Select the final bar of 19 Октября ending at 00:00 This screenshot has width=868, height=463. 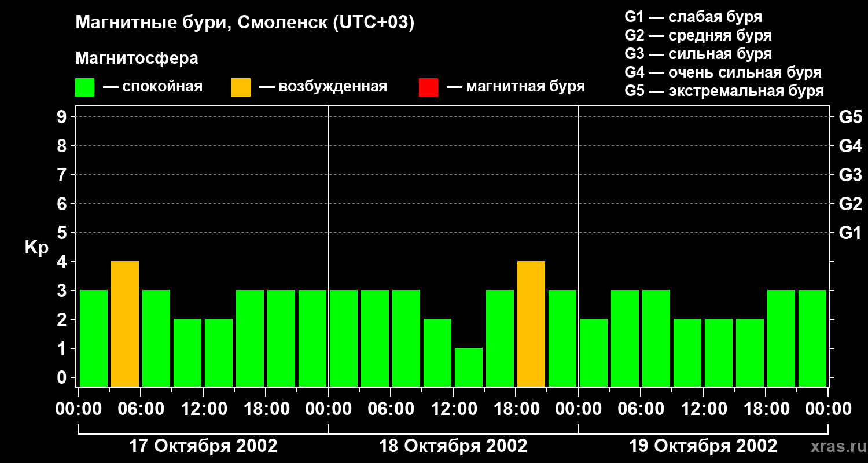pyautogui.click(x=812, y=338)
